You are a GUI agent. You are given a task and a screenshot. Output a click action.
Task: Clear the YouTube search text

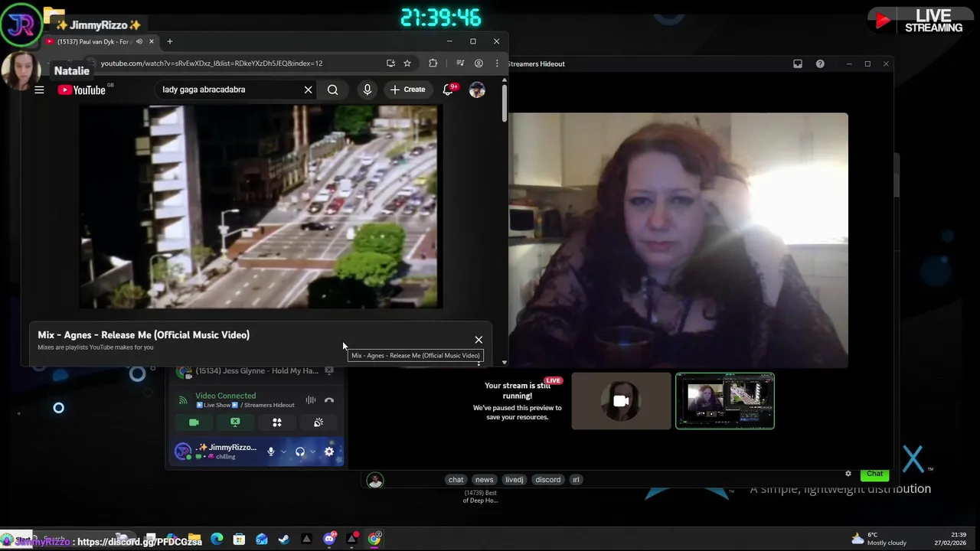pos(308,90)
